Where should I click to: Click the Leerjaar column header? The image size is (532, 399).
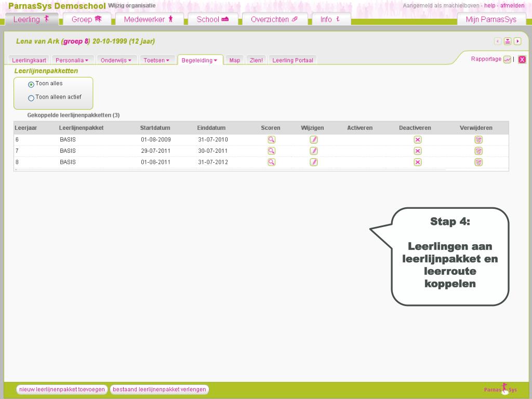point(26,128)
